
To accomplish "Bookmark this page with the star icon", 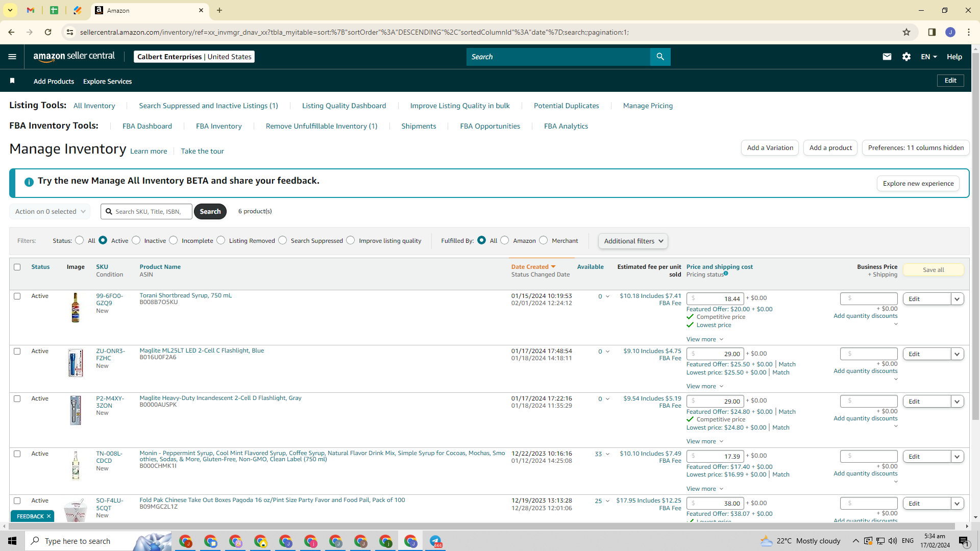I will coord(906,32).
